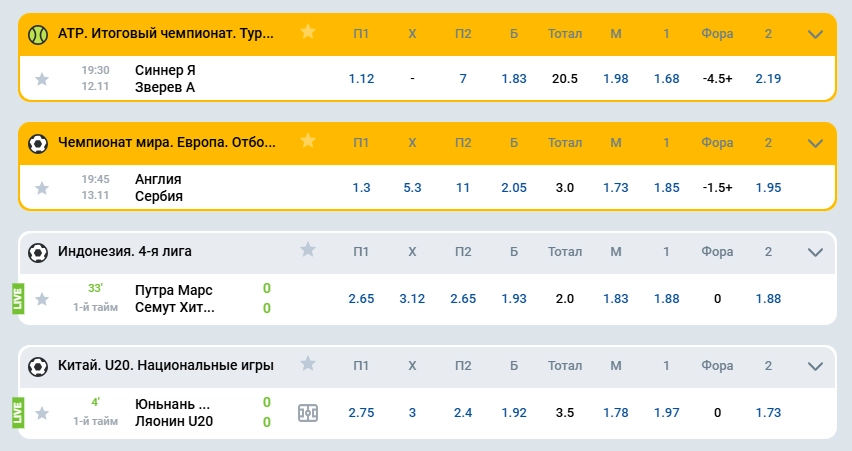This screenshot has height=451, width=852.
Task: Open the Путра Марс match page
Action: click(x=174, y=299)
